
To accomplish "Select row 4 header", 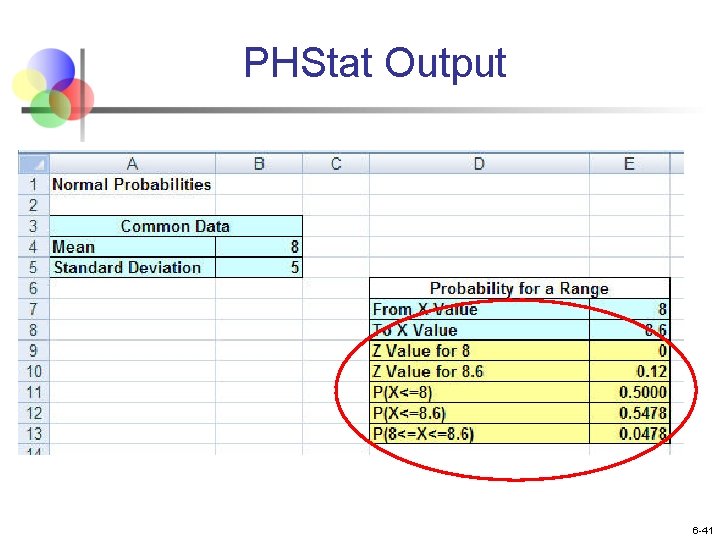I will point(34,247).
